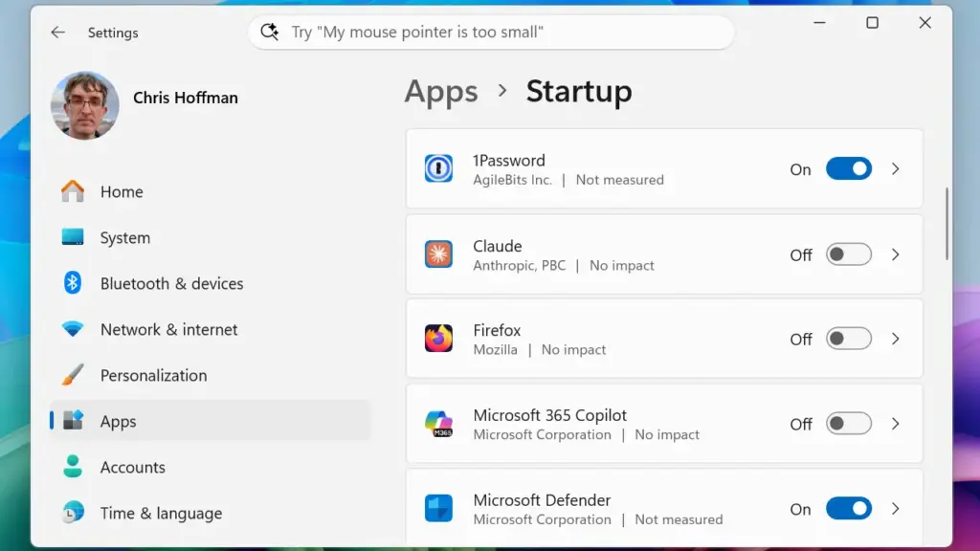Open Home settings page
This screenshot has height=551, width=980.
[x=210, y=191]
